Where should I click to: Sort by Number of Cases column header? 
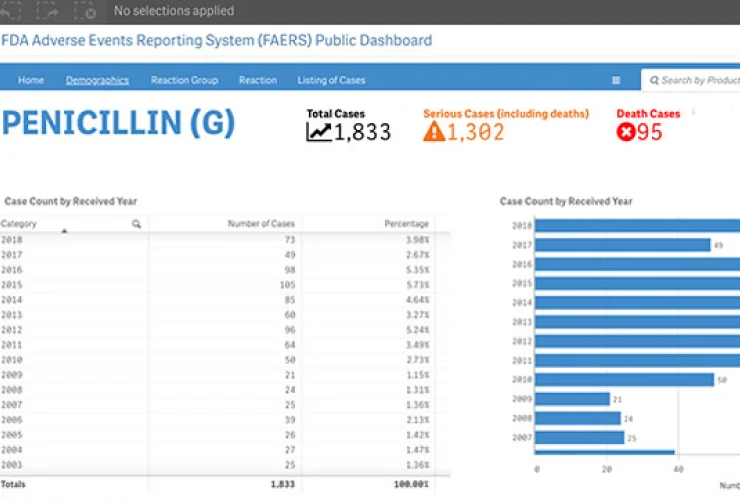click(261, 224)
